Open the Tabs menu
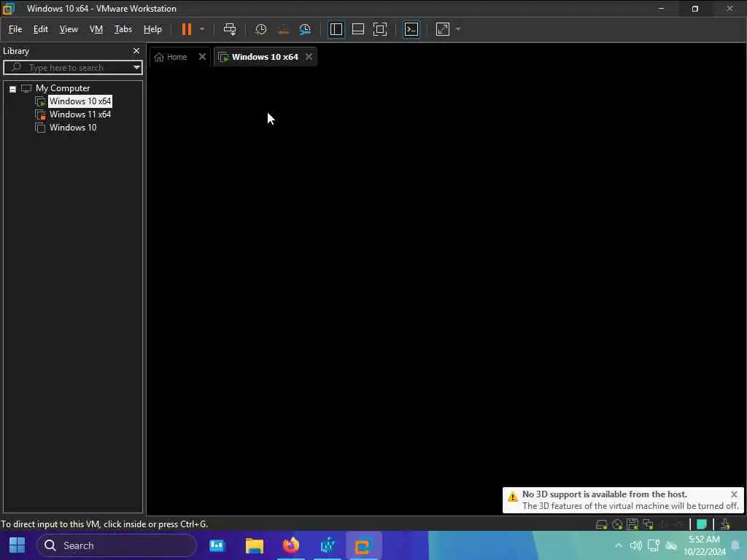The height and width of the screenshot is (560, 747). (123, 29)
